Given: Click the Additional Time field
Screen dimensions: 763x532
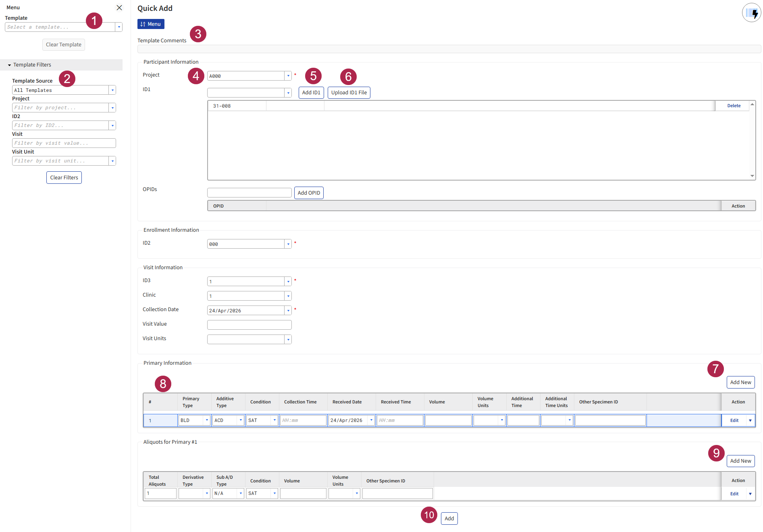Looking at the screenshot, I should [523, 420].
